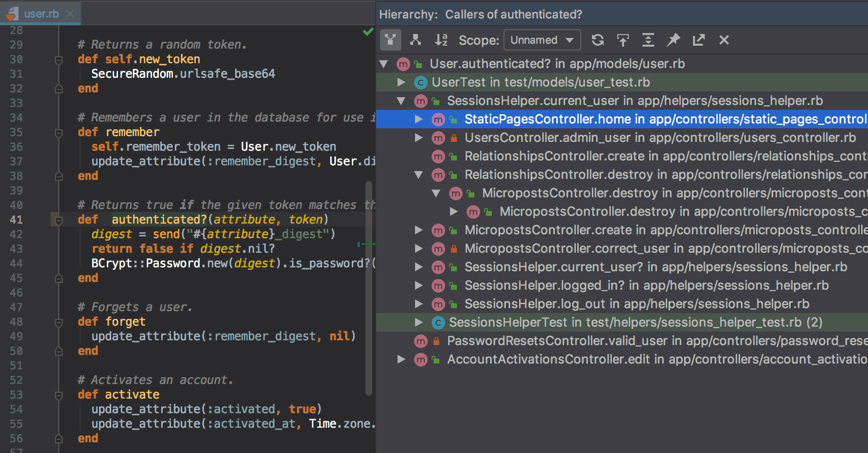The image size is (868, 453).
Task: Close the user.rb tab
Action: point(69,14)
